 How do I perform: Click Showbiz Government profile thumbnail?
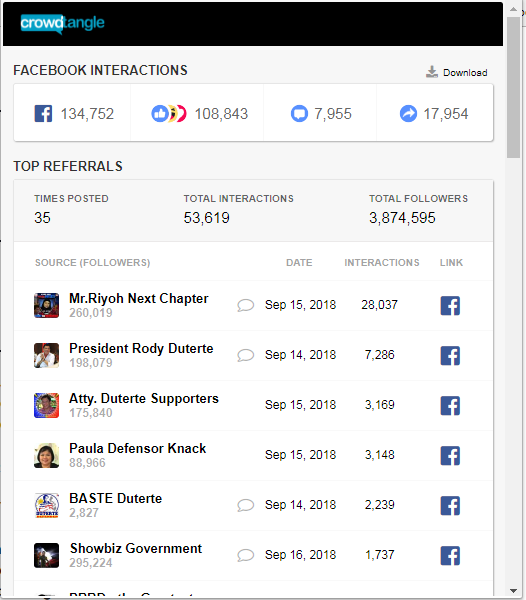click(x=46, y=555)
